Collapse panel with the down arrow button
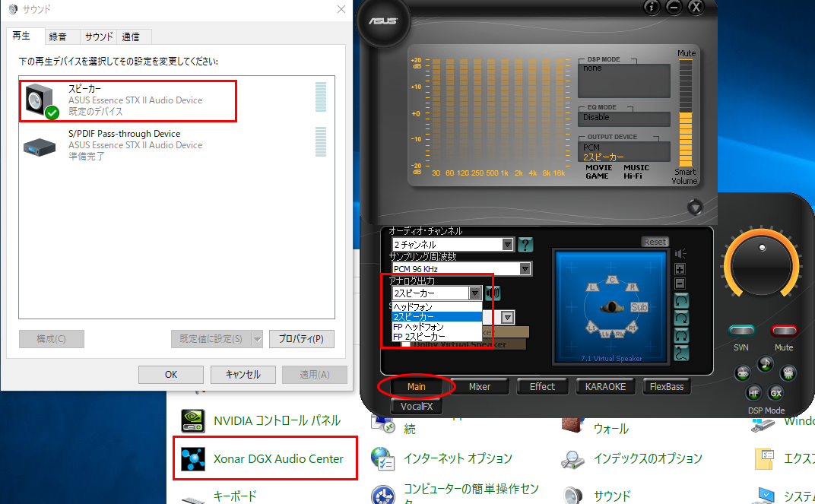Viewport: 815px width, 504px height. [696, 206]
